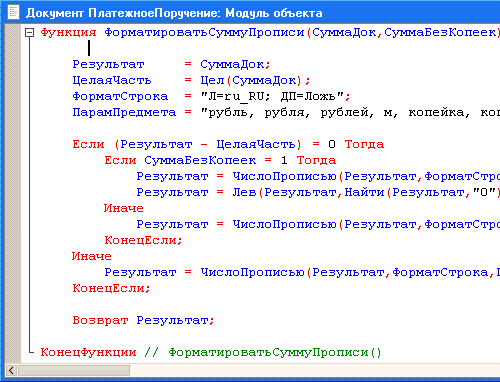Image resolution: width=500 pixels, height=382 pixels.
Task: Click the 'КонецФункции' keyword
Action: [88, 352]
